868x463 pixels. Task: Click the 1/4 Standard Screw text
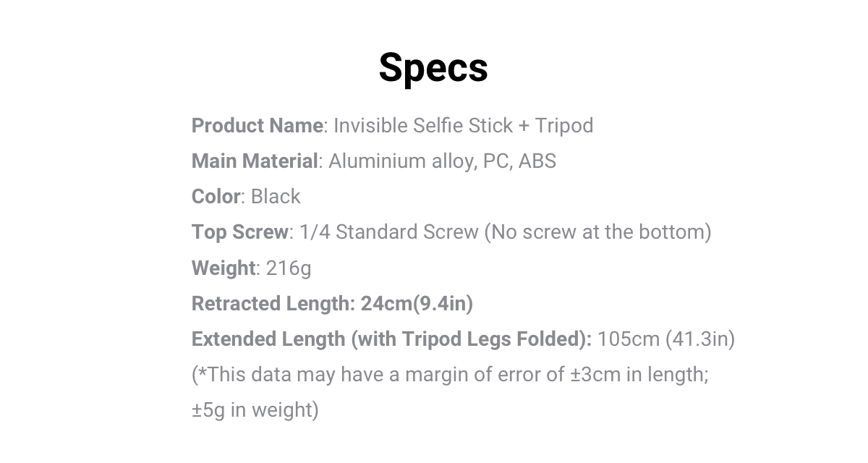(x=388, y=232)
